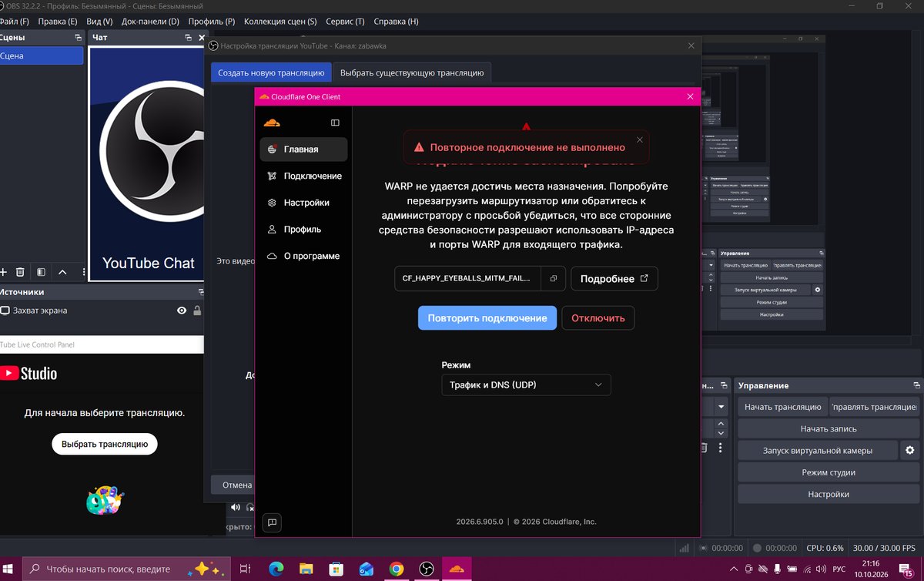Open OBS Studio from the taskbar
The image size is (924, 581).
(426, 569)
